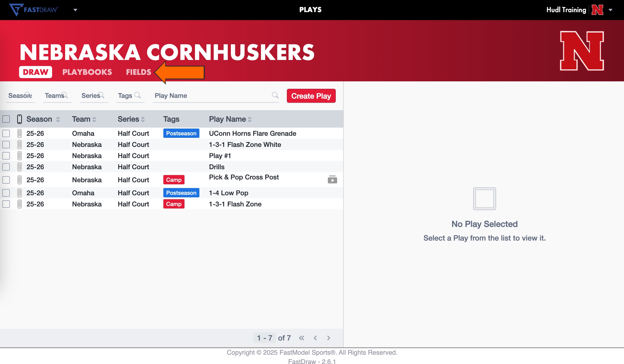This screenshot has height=364, width=624.
Task: Check the UConn Horns Flare Grenade row checkbox
Action: [x=6, y=133]
